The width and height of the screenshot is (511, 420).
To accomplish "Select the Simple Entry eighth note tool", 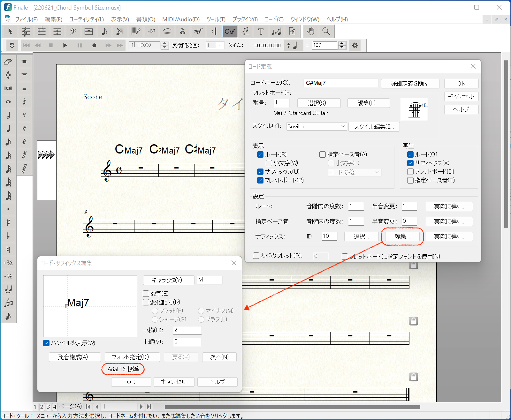I will pos(104,31).
